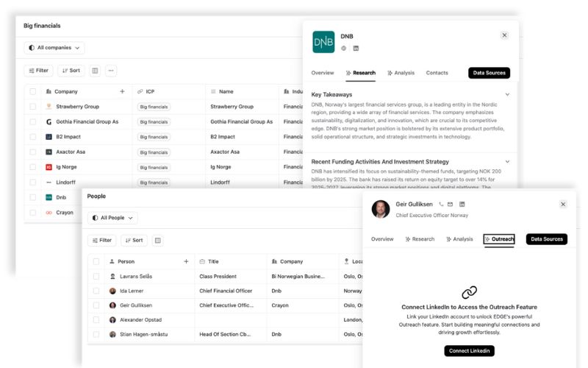Click Dnb logo icon in company list
Image resolution: width=588 pixels, height=368 pixels.
tap(49, 197)
